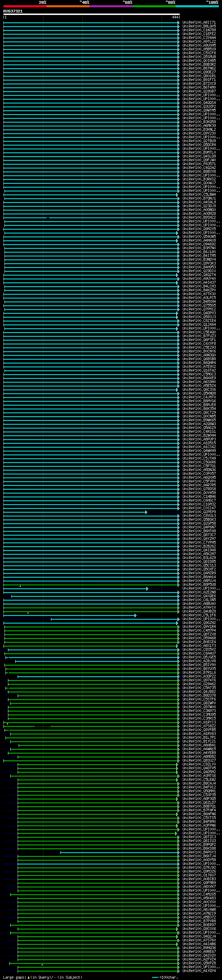
Task: Click the orange ~40% identity legend segment
Action: click(68, 7)
